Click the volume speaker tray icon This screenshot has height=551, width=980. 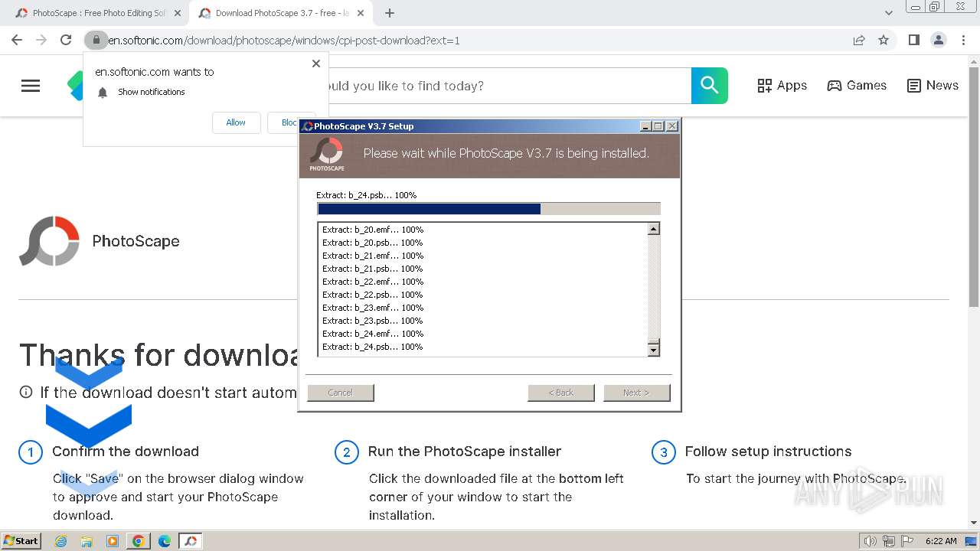point(871,541)
